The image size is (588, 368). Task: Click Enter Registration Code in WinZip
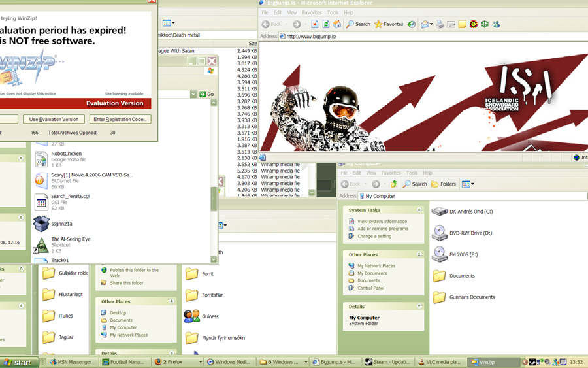[x=120, y=120]
